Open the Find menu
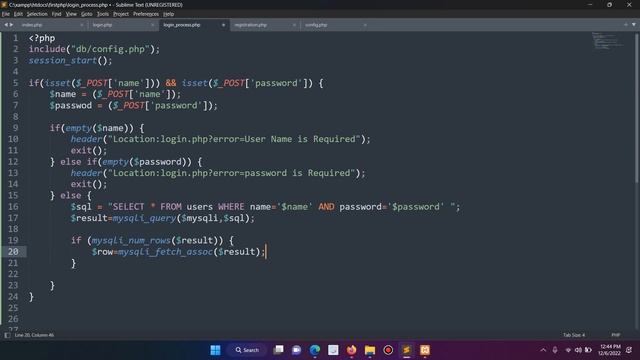This screenshot has width=640, height=360. tap(56, 14)
